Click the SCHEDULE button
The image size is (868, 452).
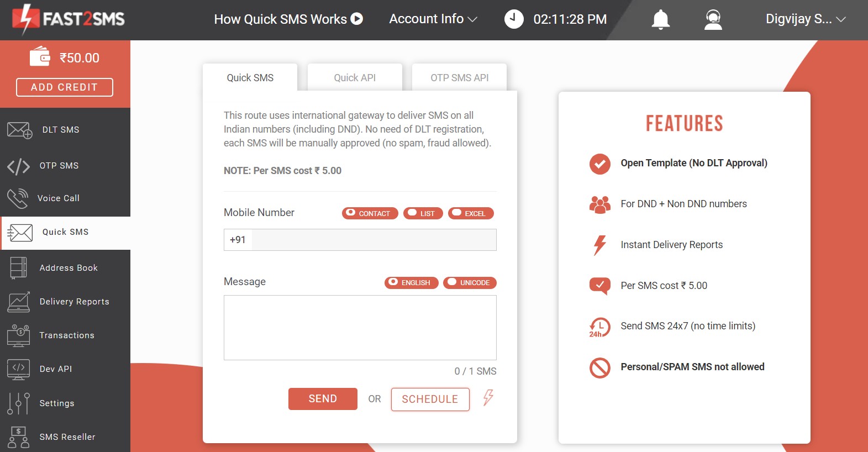(x=430, y=400)
